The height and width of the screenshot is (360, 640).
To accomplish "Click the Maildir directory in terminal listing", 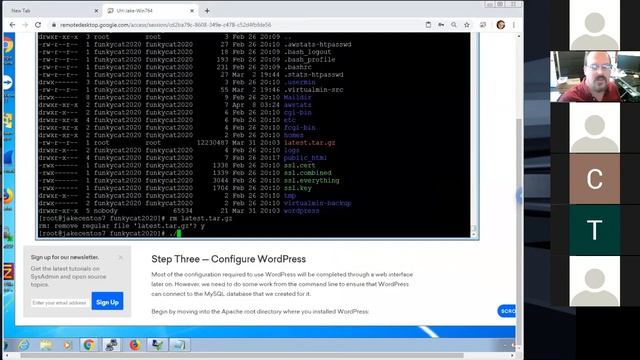I will coord(297,98).
